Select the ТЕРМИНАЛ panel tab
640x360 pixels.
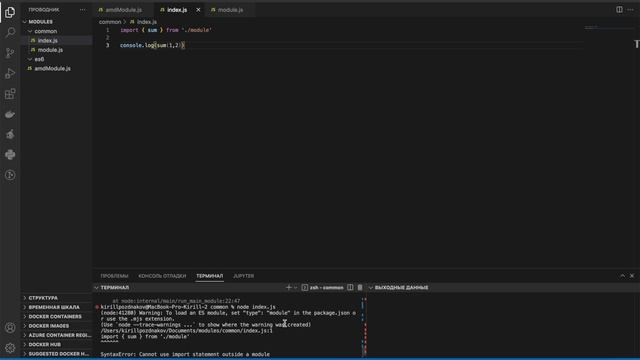click(x=209, y=276)
